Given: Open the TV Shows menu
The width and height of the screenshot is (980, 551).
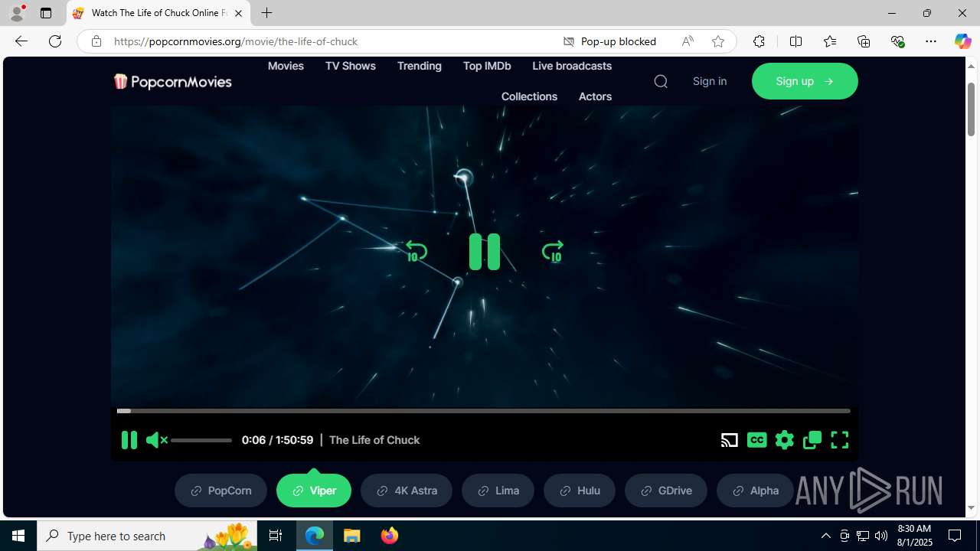Looking at the screenshot, I should pos(350,66).
